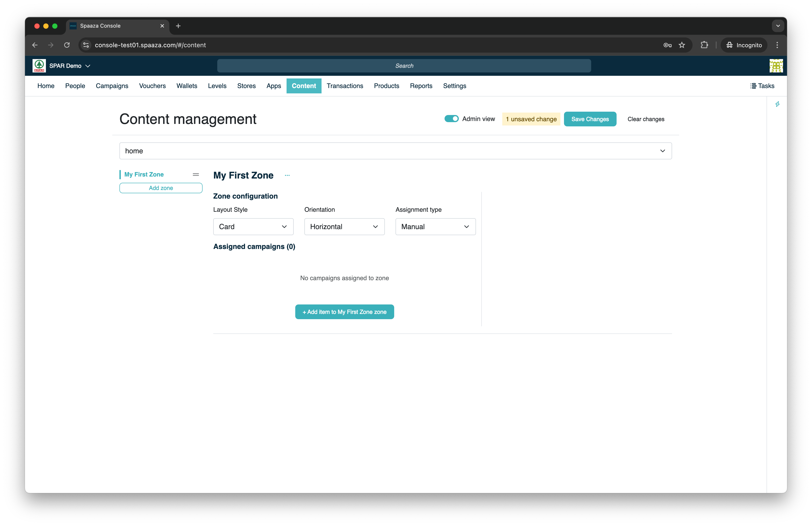This screenshot has height=526, width=812.
Task: Open the Vouchers tab
Action: click(x=152, y=86)
